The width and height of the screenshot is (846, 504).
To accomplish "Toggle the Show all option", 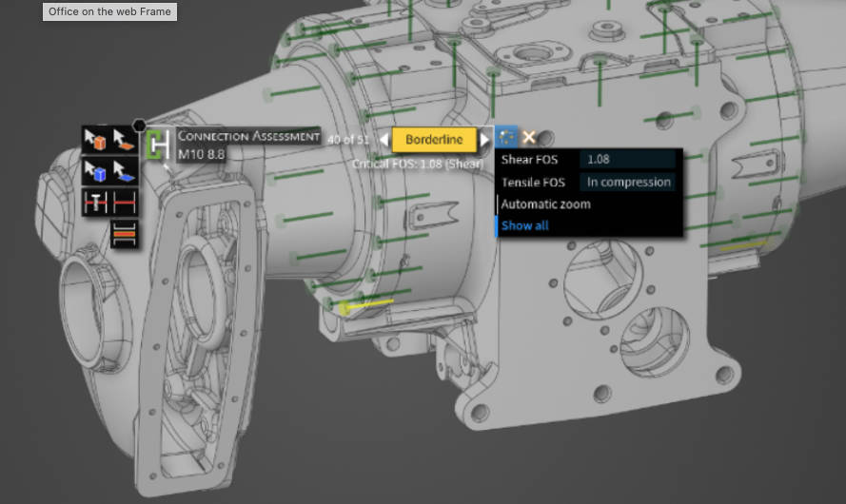I will pos(524,225).
